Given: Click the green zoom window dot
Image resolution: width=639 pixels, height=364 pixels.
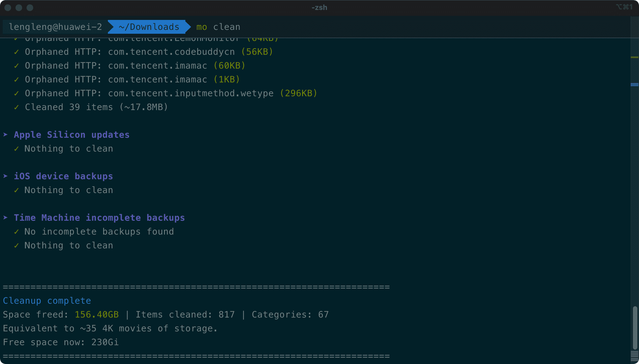Looking at the screenshot, I should (30, 8).
